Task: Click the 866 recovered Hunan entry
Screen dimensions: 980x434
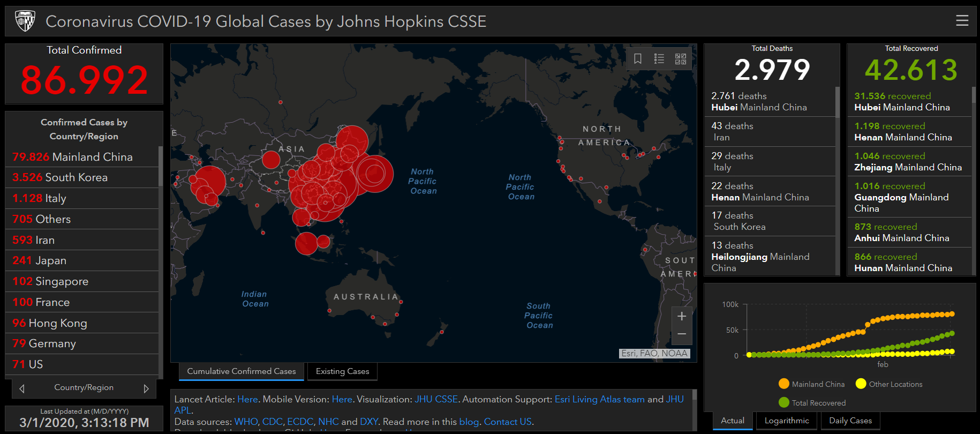Action: tap(909, 262)
